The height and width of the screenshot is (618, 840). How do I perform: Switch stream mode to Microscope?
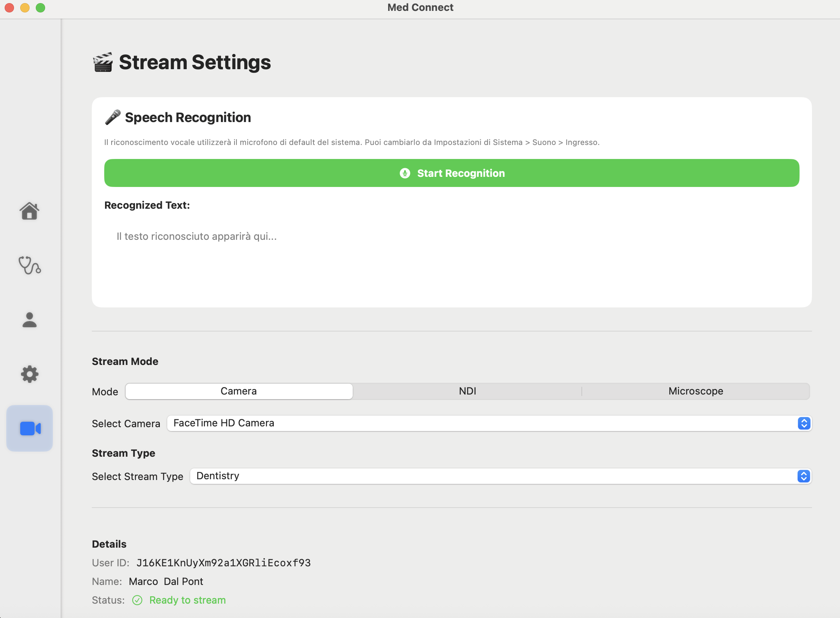pyautogui.click(x=696, y=391)
